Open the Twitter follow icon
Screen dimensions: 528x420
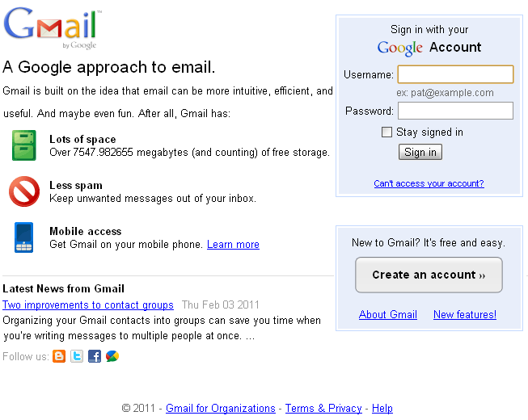[77, 356]
